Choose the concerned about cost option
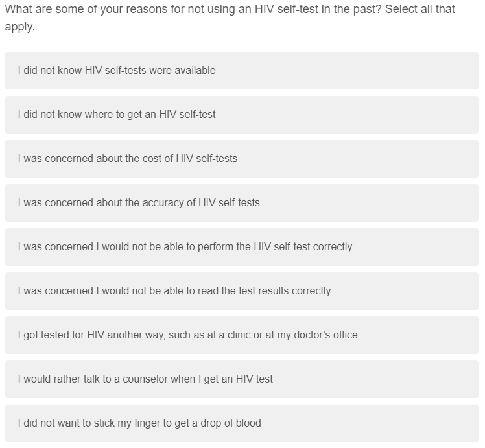 tap(128, 159)
